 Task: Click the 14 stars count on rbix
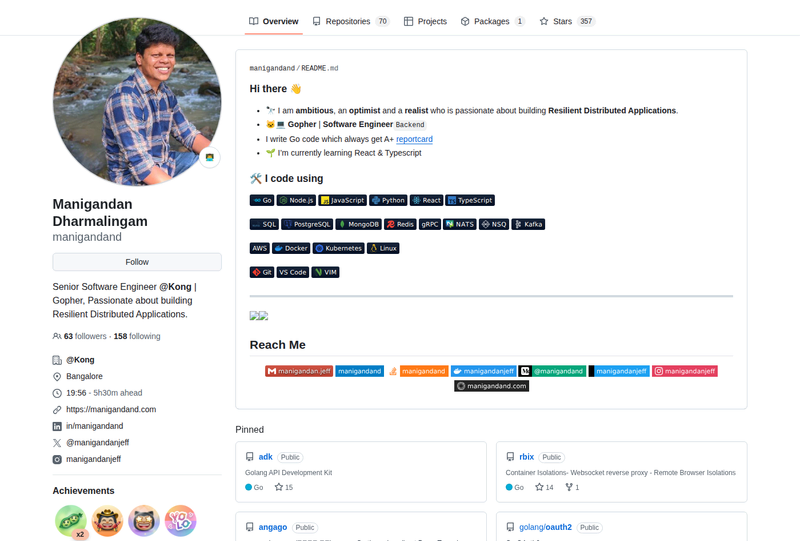(x=544, y=487)
